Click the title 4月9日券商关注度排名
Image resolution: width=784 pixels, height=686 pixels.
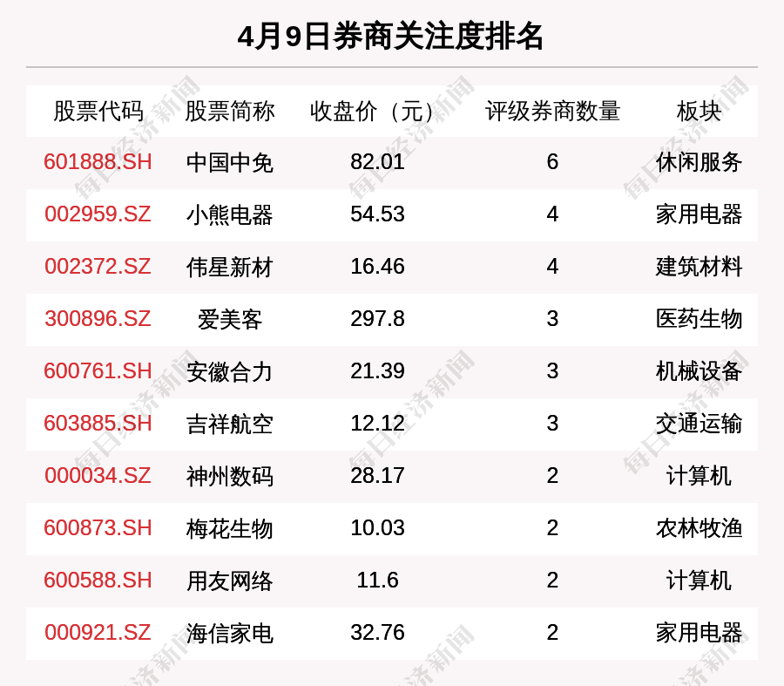click(390, 37)
